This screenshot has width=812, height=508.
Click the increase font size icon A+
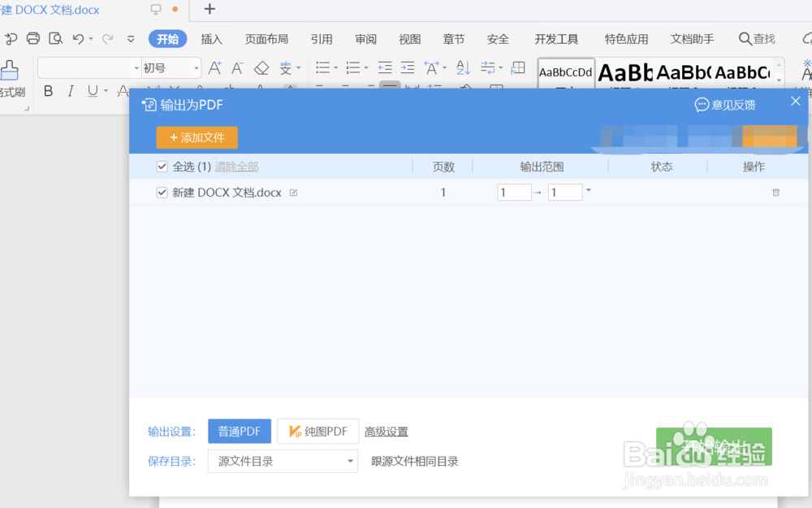pyautogui.click(x=214, y=68)
